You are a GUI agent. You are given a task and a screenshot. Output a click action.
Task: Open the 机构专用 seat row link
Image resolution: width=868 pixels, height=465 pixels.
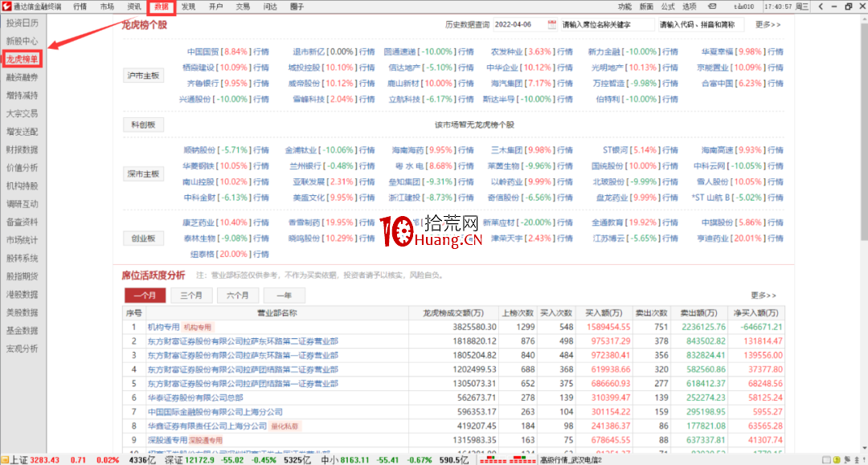tap(163, 328)
